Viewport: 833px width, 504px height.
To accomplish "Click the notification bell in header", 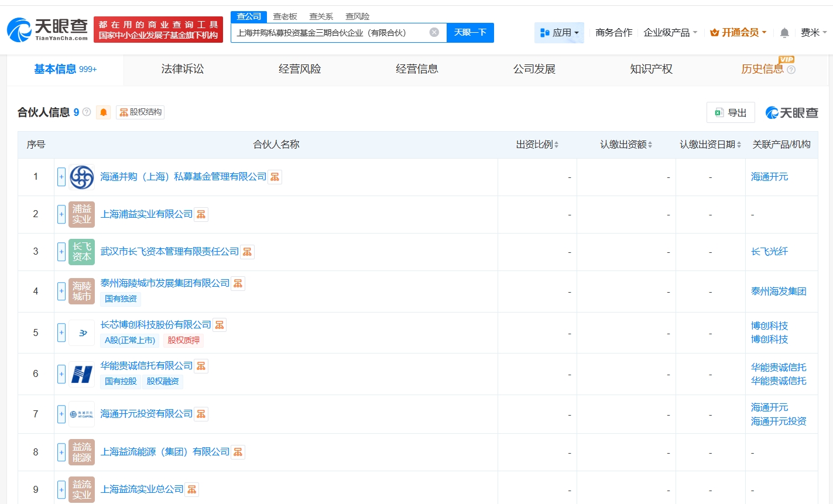I will (x=784, y=33).
